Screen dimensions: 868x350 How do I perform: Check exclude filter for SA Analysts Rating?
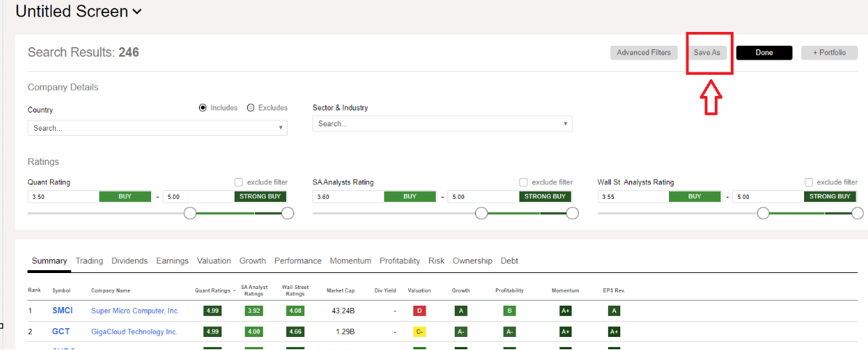523,182
